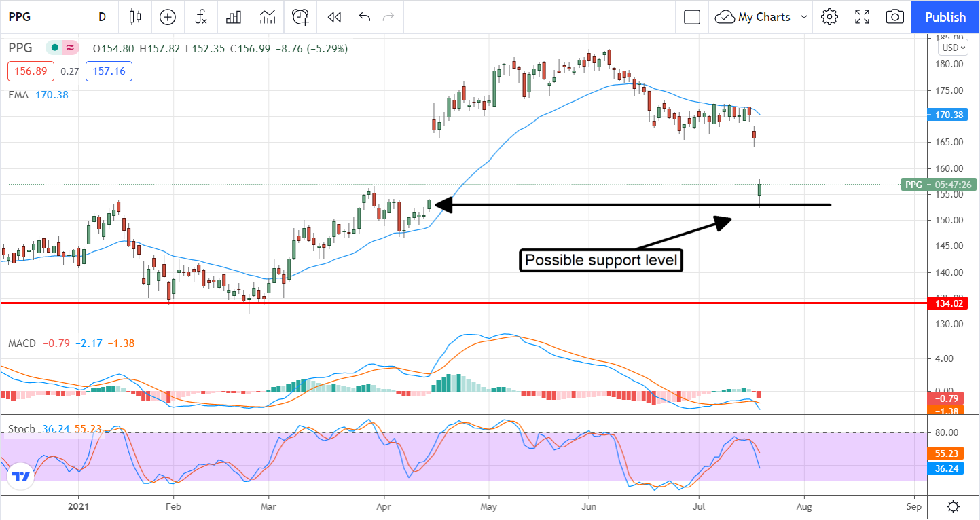This screenshot has width=980, height=520.
Task: Click the red 134.02 price line label
Action: click(x=947, y=303)
